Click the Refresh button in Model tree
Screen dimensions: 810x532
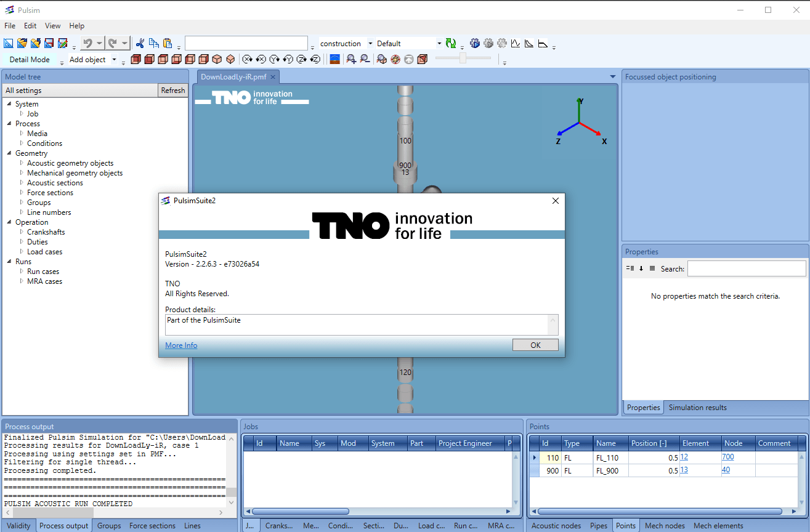173,91
